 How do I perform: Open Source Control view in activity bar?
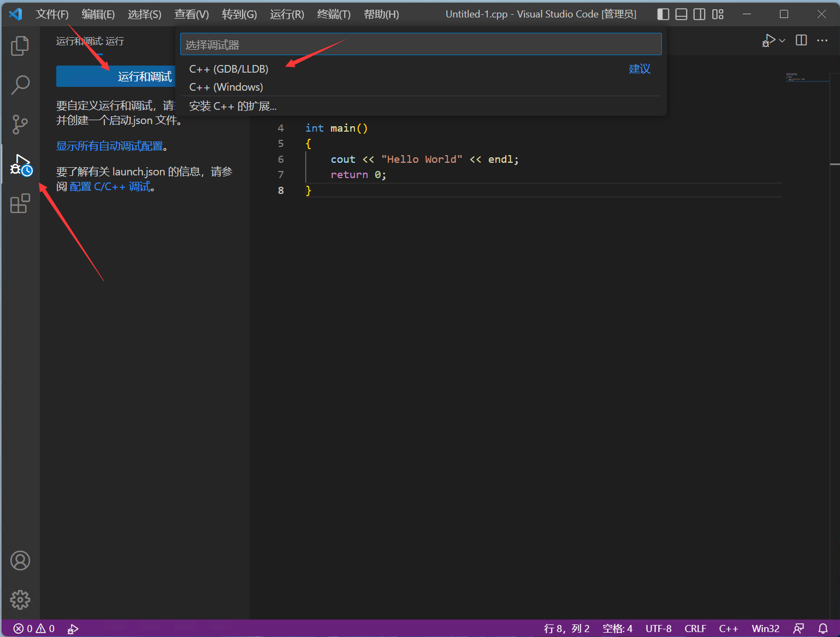20,125
